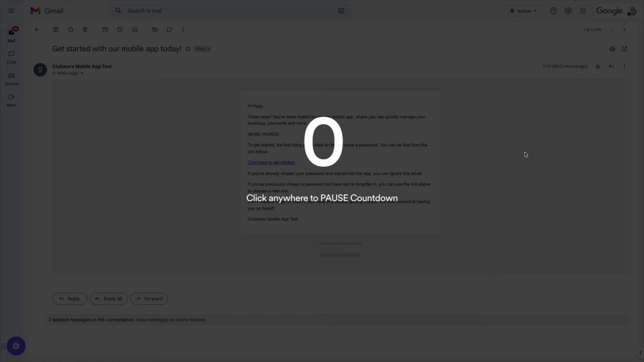Open the Support help icon
Viewport: 644px width, 362px height.
pyautogui.click(x=553, y=11)
